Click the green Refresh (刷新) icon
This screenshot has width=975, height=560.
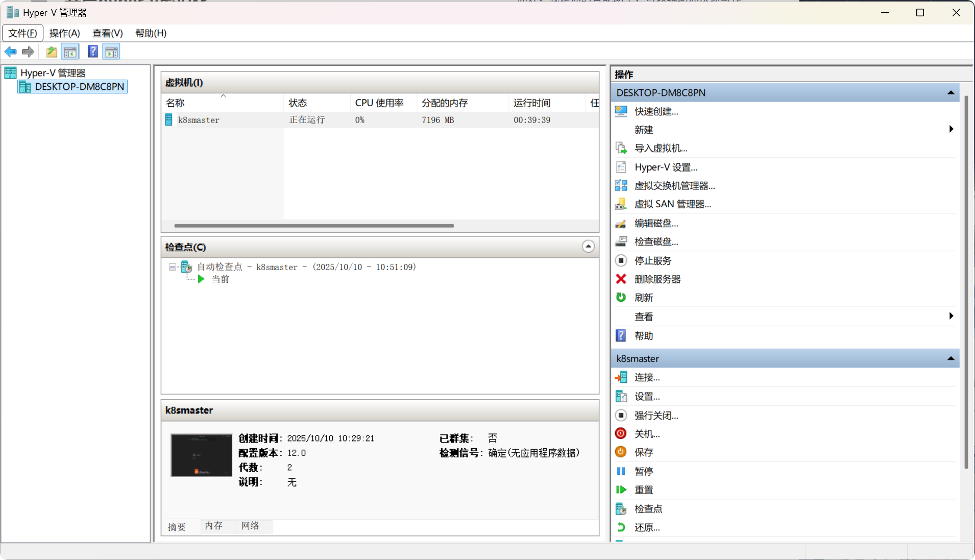(x=621, y=297)
